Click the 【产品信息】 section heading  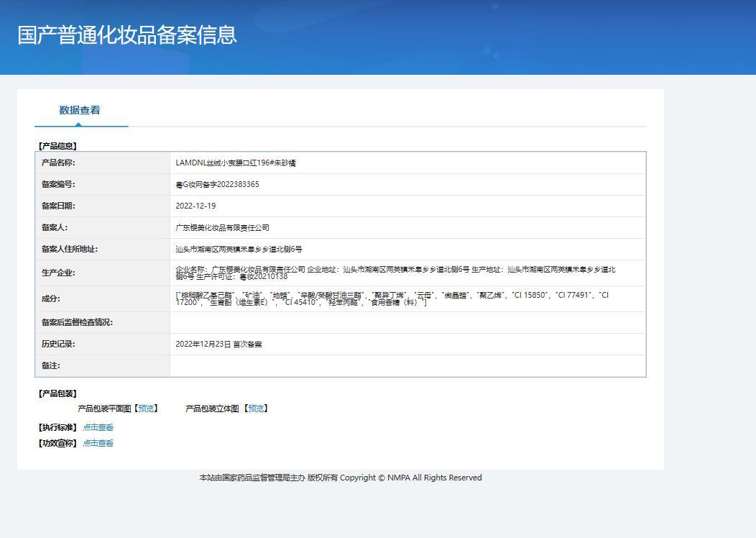tap(57, 146)
